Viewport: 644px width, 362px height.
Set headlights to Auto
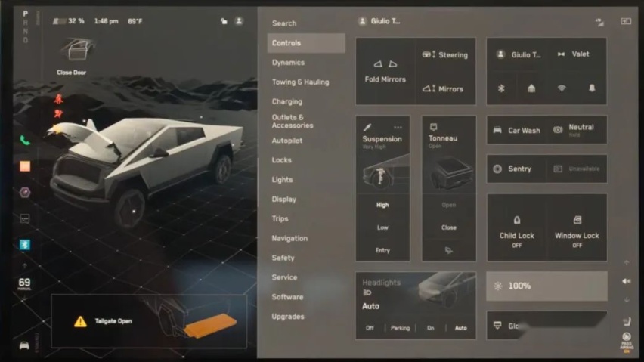coord(461,328)
